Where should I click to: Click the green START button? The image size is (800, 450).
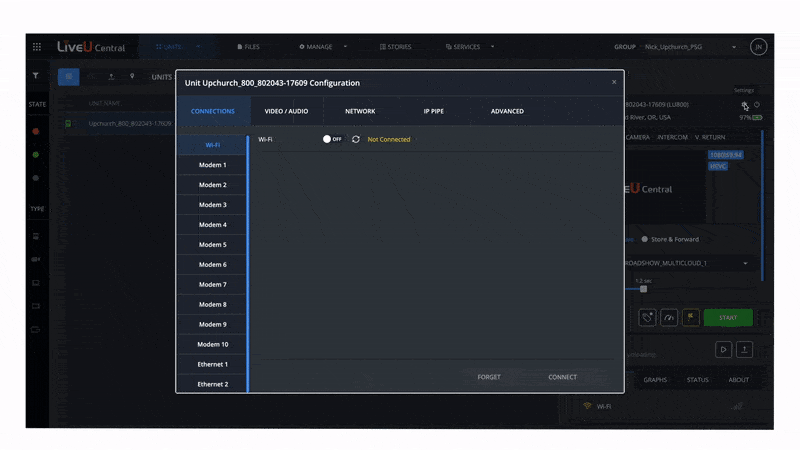coord(728,317)
